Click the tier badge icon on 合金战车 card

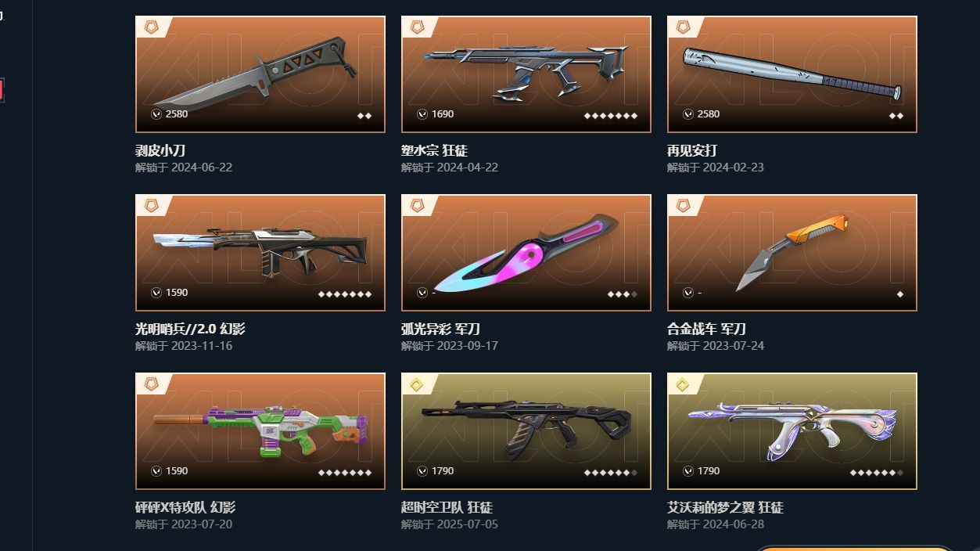(683, 206)
